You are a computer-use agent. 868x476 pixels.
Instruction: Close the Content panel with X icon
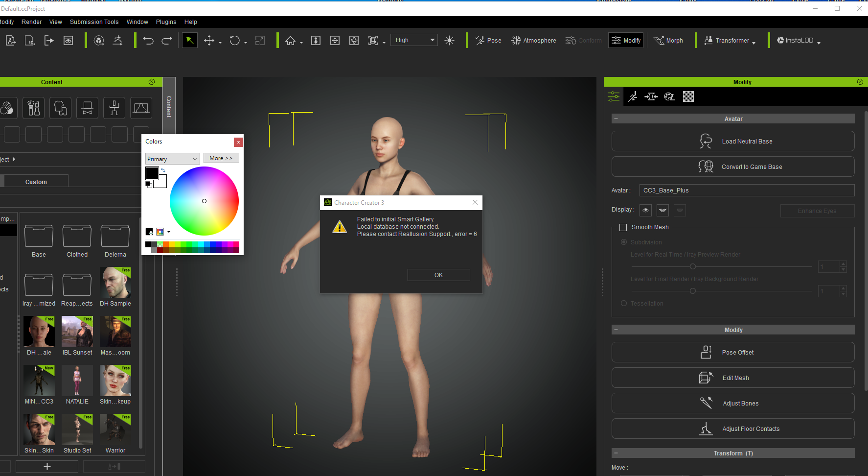152,82
